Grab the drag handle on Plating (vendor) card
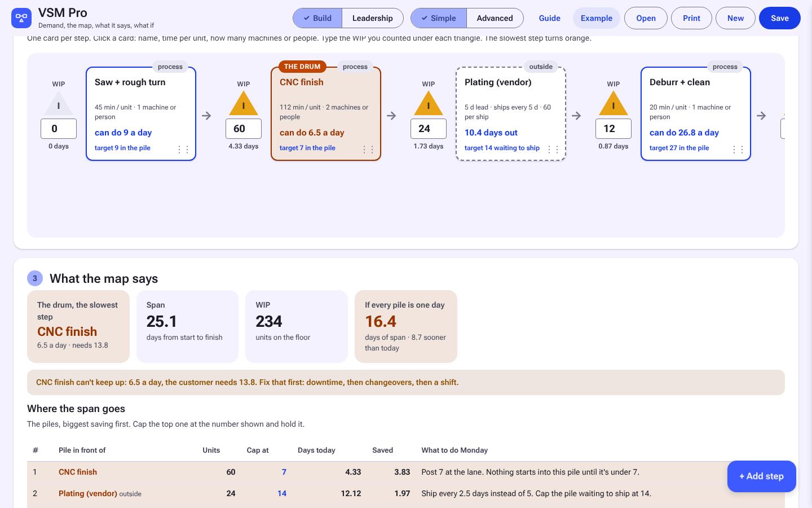 click(x=553, y=150)
